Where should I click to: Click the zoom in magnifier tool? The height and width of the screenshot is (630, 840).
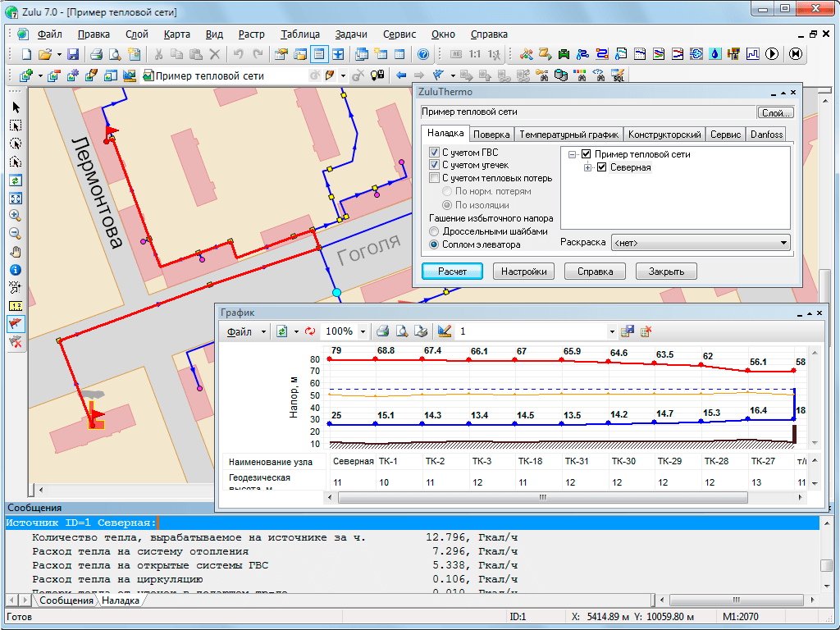tap(16, 216)
